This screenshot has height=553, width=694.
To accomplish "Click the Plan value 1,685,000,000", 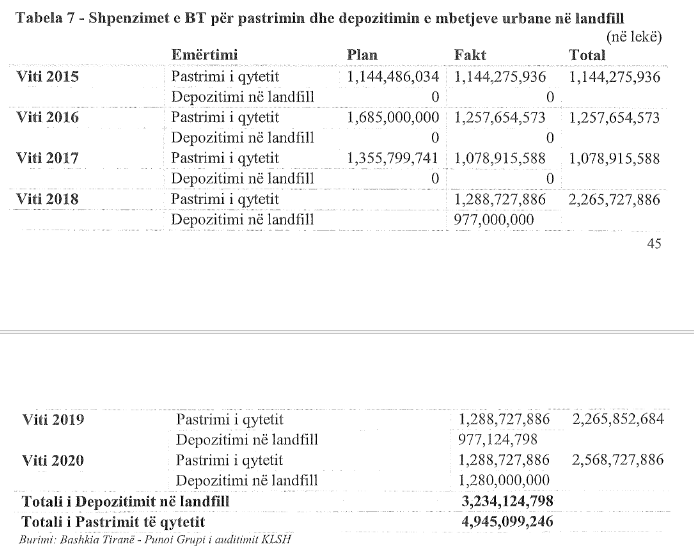I will [x=392, y=117].
